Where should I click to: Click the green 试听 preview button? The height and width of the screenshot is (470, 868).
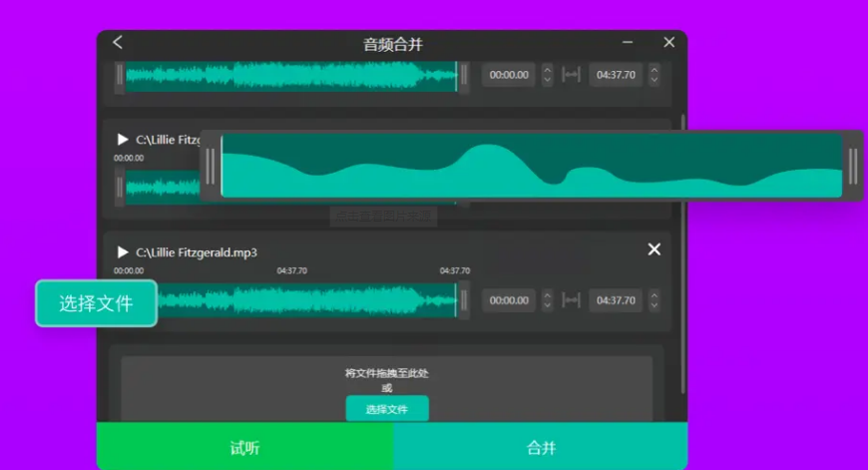click(x=245, y=446)
